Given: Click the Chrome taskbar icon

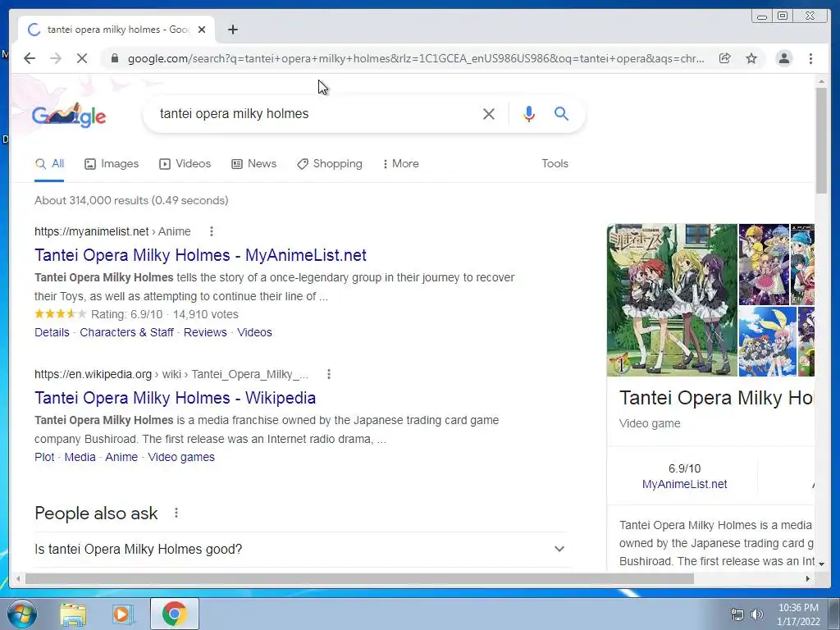Looking at the screenshot, I should (x=175, y=614).
